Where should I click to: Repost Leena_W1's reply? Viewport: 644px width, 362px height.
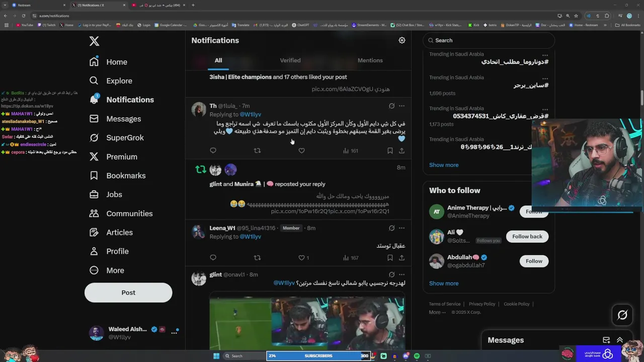click(257, 257)
